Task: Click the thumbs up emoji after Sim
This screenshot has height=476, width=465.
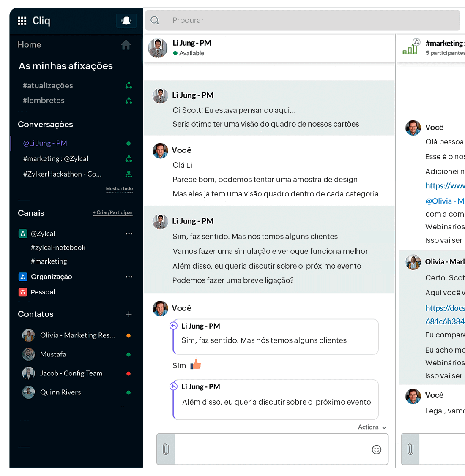Action: (196, 364)
